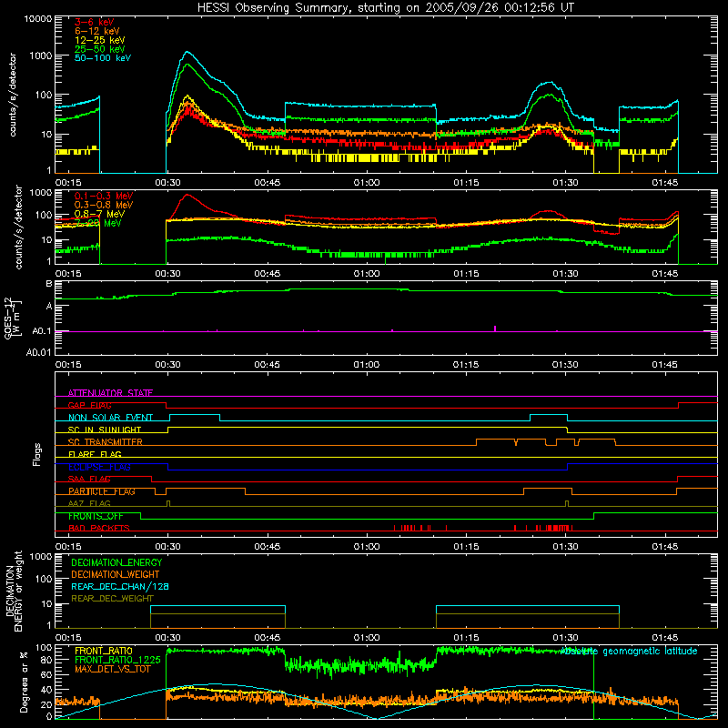Click the 01:45 tick under decimation panel
The height and width of the screenshot is (728, 728).
(665, 638)
